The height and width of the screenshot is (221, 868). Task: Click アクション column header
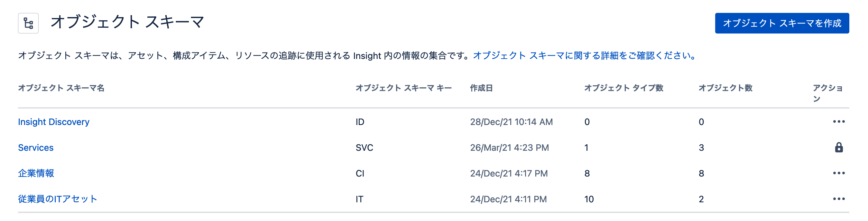(x=827, y=93)
